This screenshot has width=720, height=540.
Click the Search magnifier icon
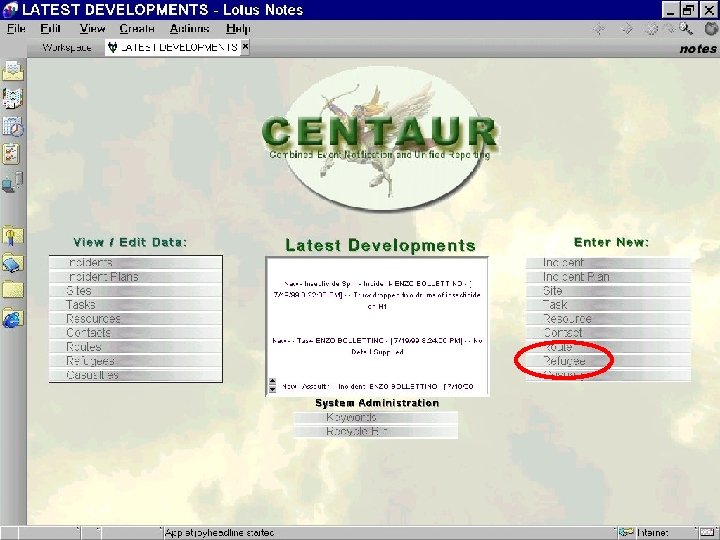point(686,28)
